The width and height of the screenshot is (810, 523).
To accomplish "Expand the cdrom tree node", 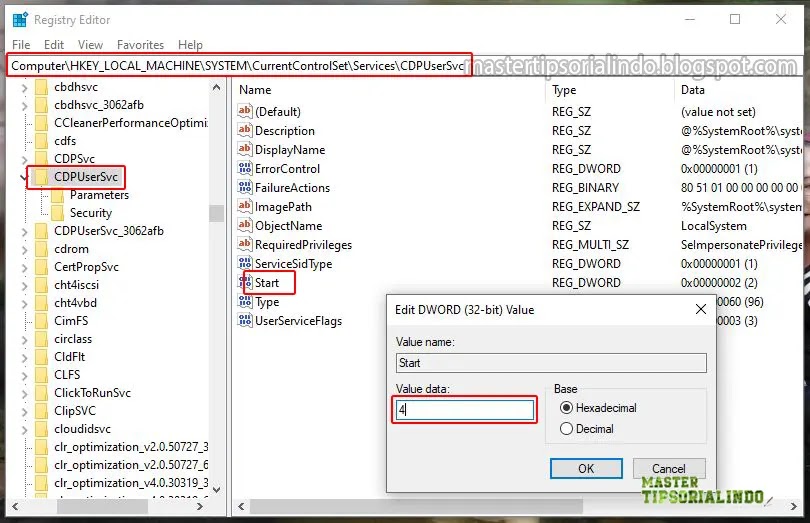I will coord(24,250).
